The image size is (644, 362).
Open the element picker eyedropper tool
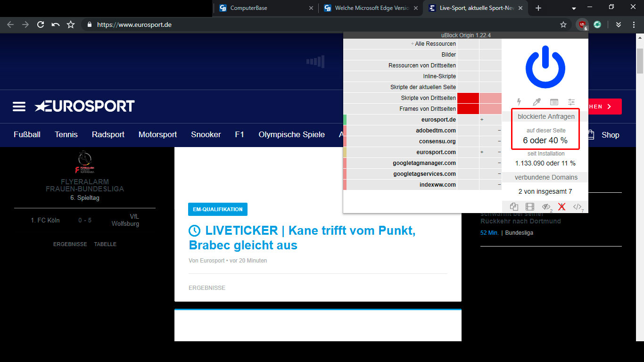pos(537,102)
